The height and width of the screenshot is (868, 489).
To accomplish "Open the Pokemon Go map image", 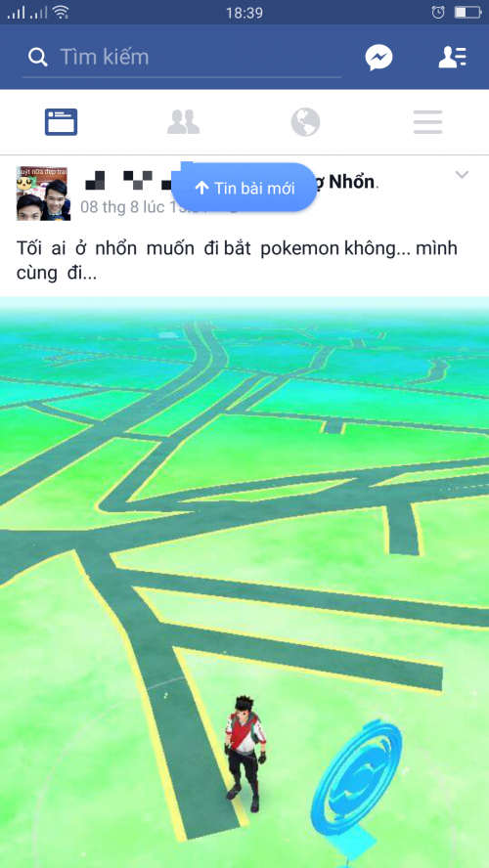I will (244, 583).
